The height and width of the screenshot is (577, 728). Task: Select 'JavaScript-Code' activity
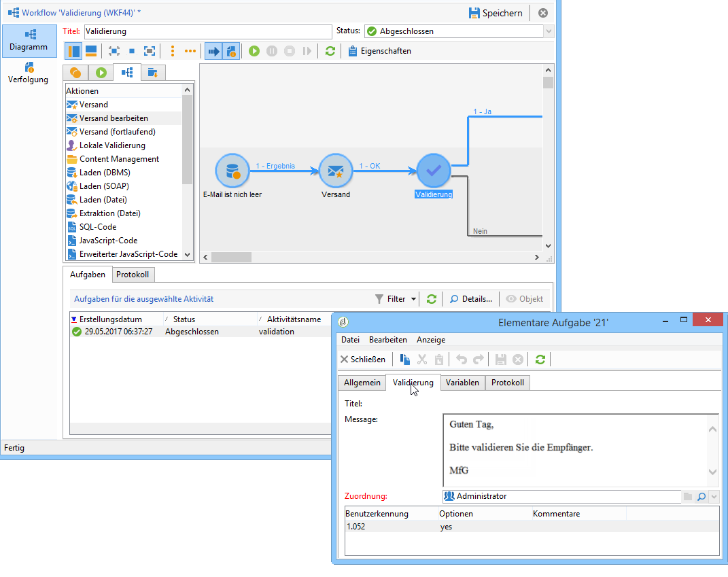click(x=124, y=241)
